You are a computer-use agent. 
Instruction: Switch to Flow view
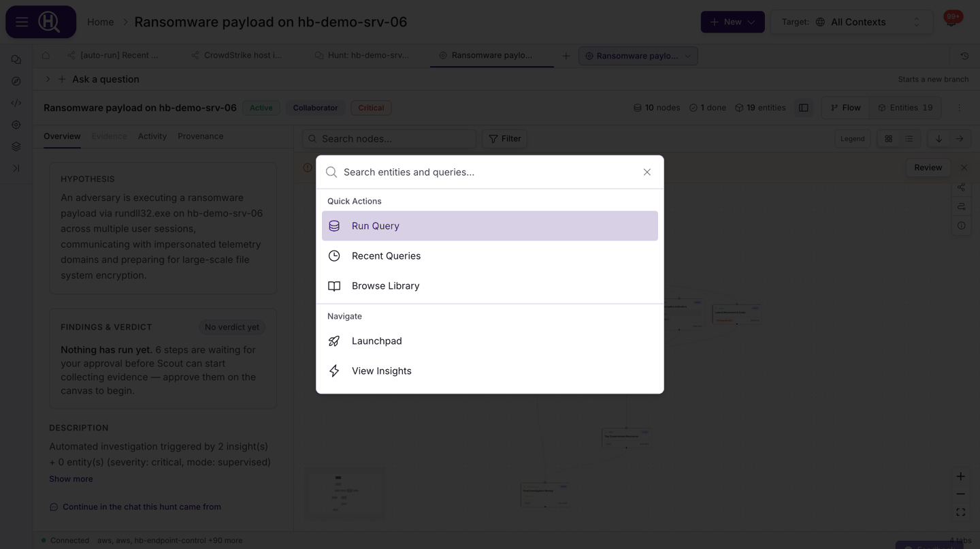coord(846,108)
